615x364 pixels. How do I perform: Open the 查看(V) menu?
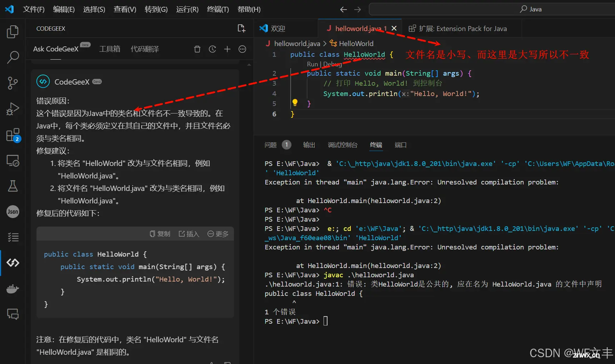[x=125, y=9]
